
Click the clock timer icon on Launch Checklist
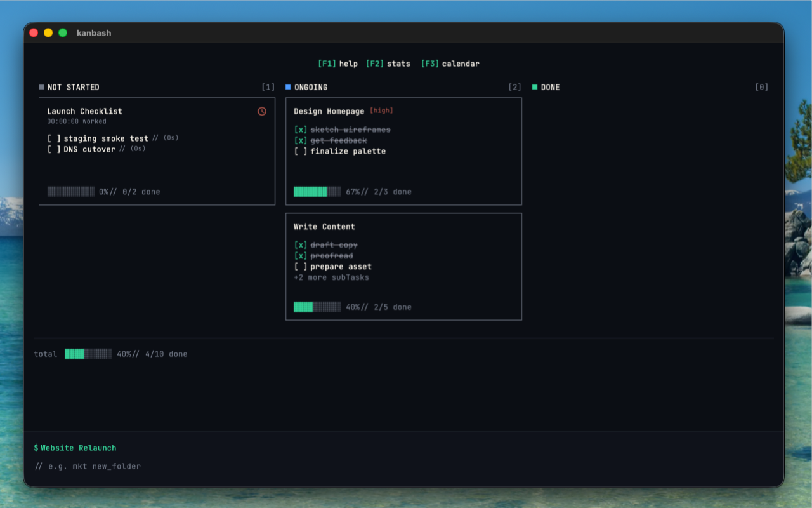pyautogui.click(x=262, y=111)
